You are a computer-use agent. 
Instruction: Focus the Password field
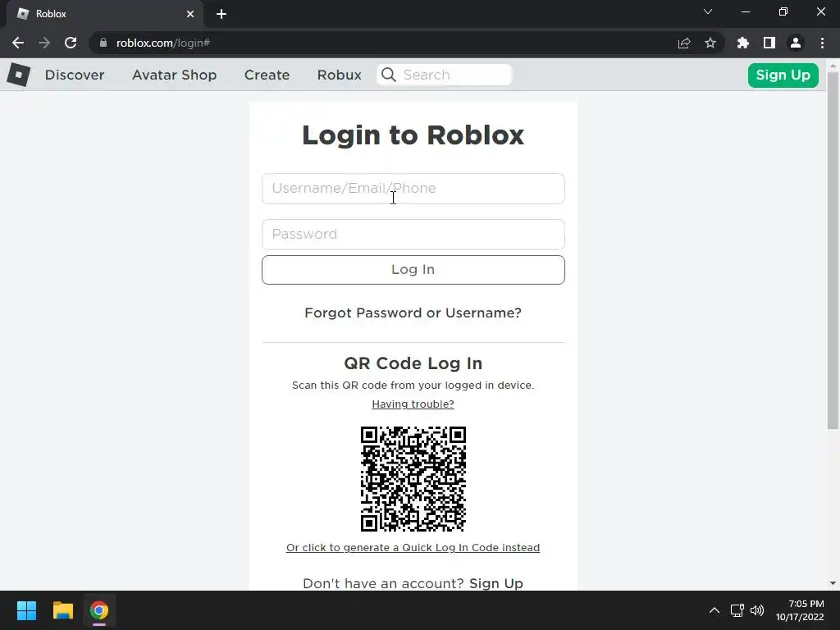tap(413, 234)
